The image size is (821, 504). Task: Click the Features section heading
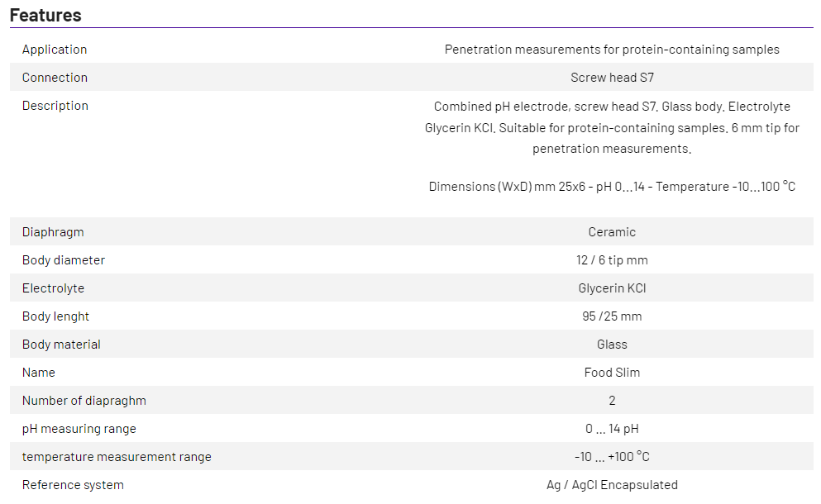point(45,15)
